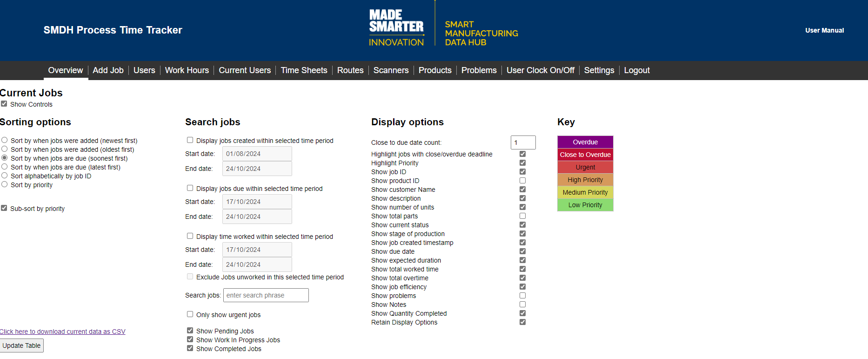Image resolution: width=868 pixels, height=359 pixels.
Task: Toggle Show customer Name checkbox
Action: coord(522,190)
